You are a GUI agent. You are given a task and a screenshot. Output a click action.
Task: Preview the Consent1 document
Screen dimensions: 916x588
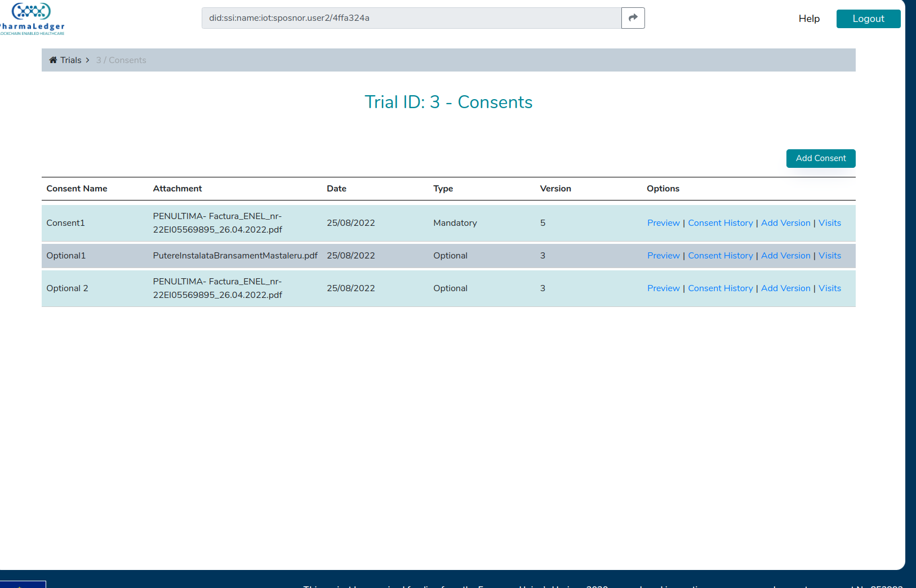[663, 222]
